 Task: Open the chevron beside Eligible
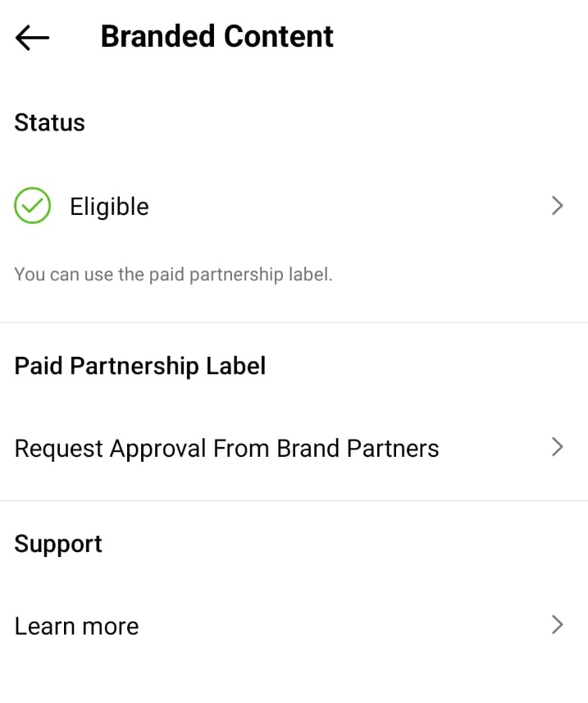click(557, 206)
